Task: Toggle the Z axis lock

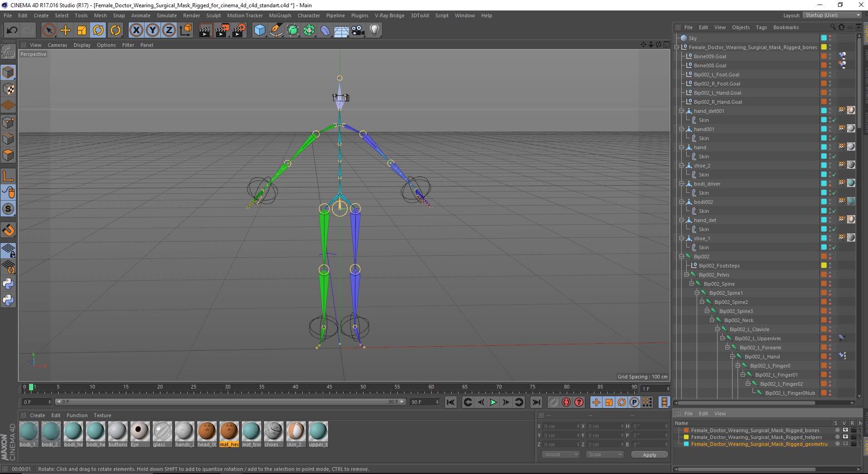Action: [x=169, y=30]
